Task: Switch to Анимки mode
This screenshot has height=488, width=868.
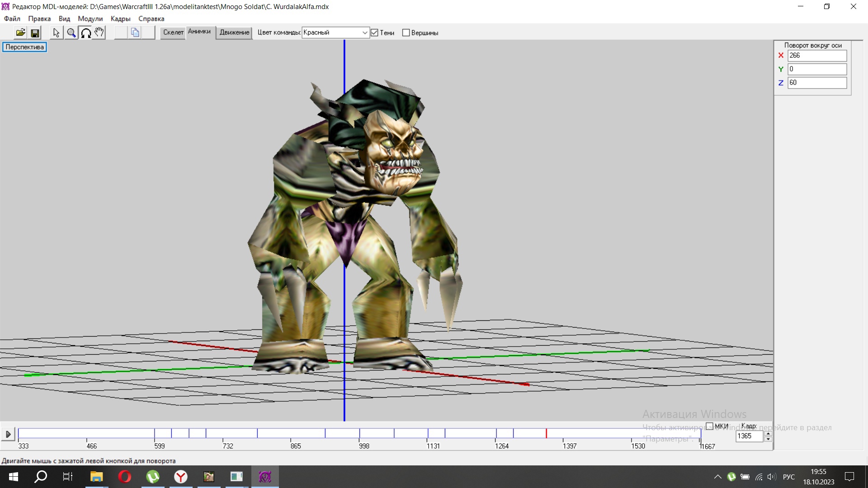Action: (199, 32)
